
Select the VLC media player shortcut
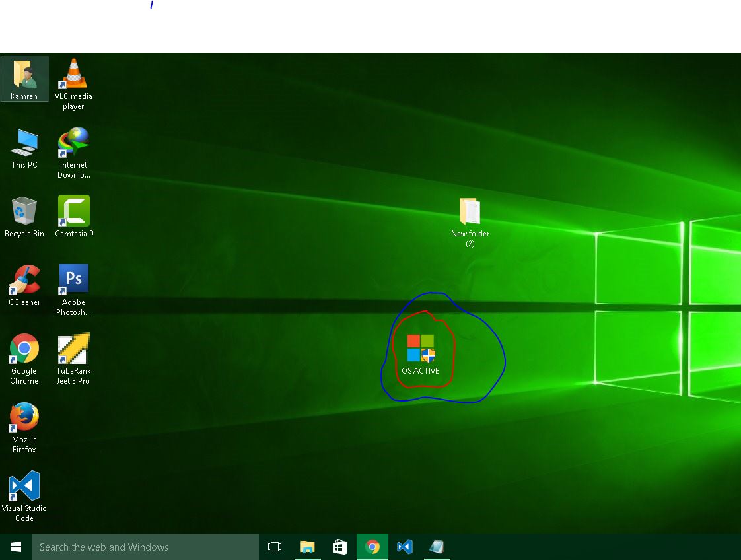tap(73, 84)
